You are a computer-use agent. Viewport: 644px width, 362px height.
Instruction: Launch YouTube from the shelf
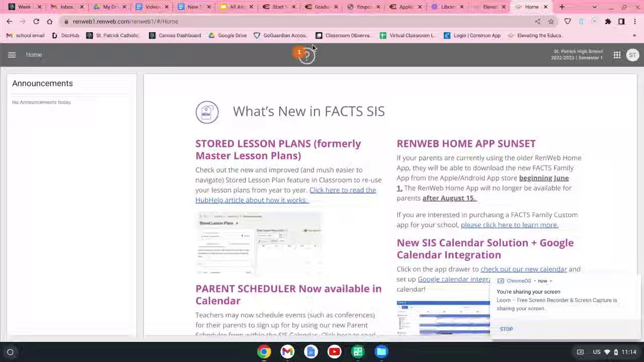pos(334,352)
